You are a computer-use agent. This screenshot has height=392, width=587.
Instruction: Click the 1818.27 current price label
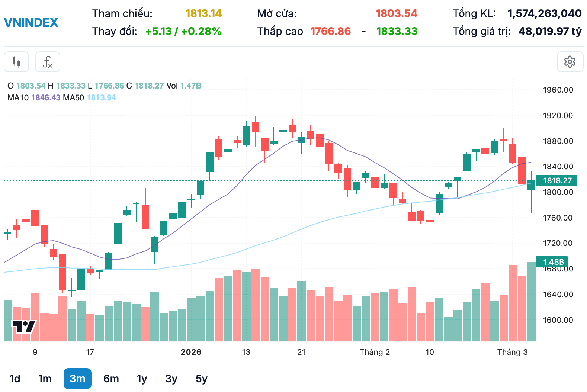point(557,180)
